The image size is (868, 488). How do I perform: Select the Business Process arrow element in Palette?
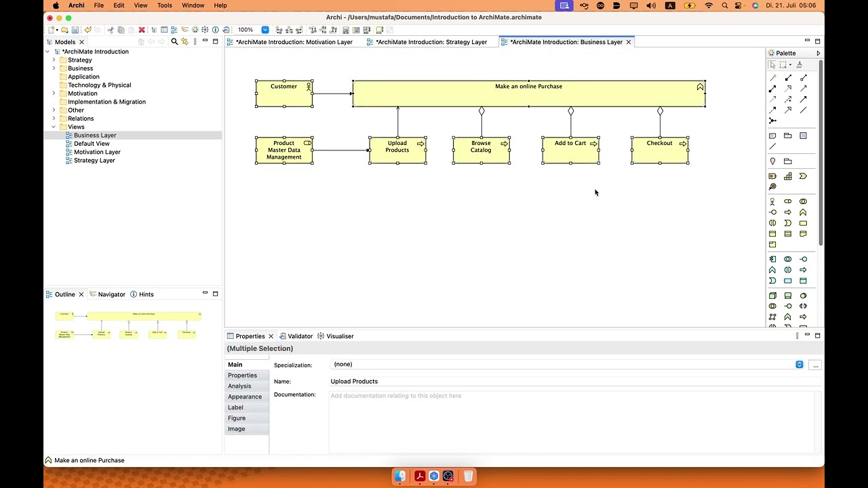pyautogui.click(x=787, y=212)
